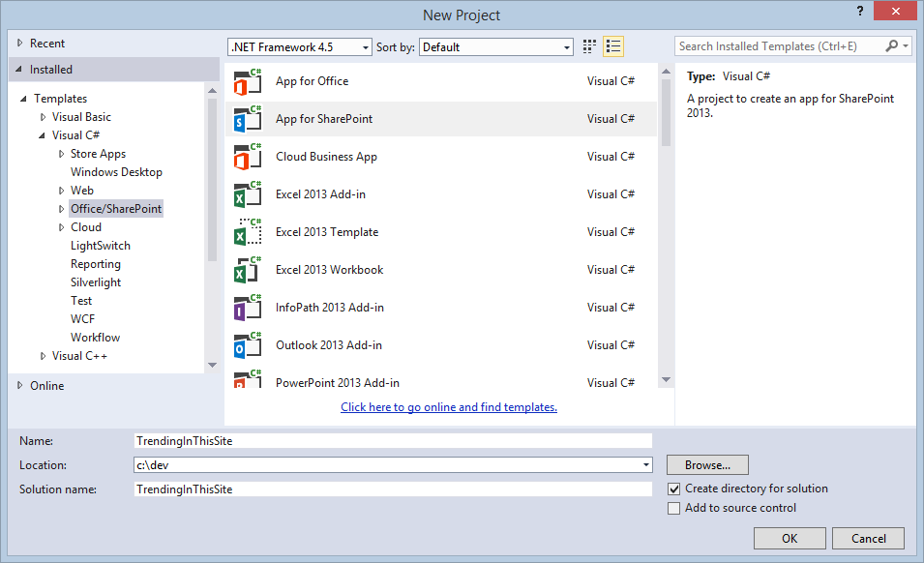Toggle Create directory for solution checkbox

(x=674, y=489)
